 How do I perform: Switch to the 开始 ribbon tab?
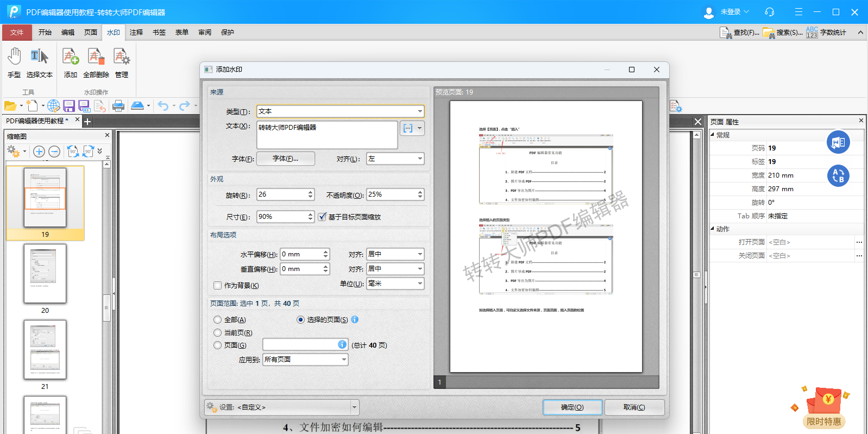45,33
